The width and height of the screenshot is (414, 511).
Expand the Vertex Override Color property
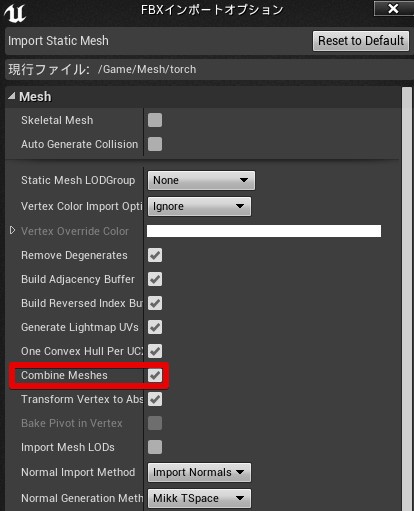13,230
